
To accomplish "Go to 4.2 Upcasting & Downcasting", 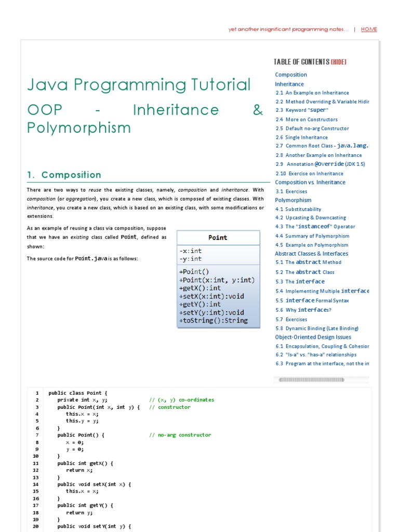I will pos(311,218).
